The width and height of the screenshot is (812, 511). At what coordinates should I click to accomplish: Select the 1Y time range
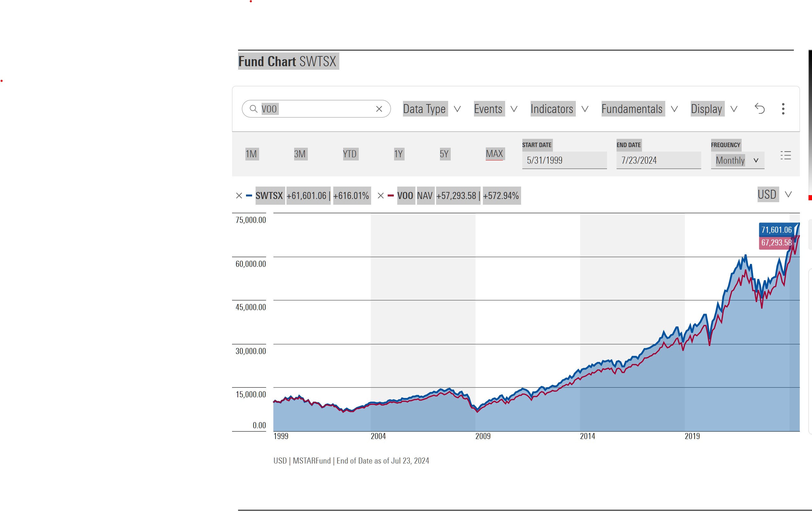(x=399, y=154)
